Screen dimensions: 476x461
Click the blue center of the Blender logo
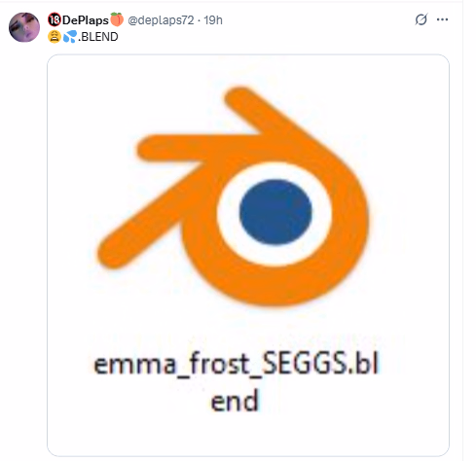[x=275, y=212]
